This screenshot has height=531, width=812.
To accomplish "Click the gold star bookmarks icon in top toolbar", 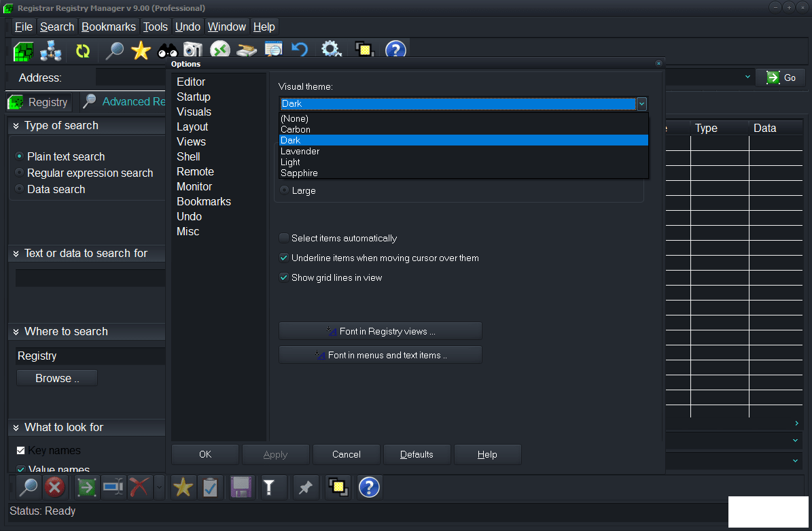I will (141, 51).
